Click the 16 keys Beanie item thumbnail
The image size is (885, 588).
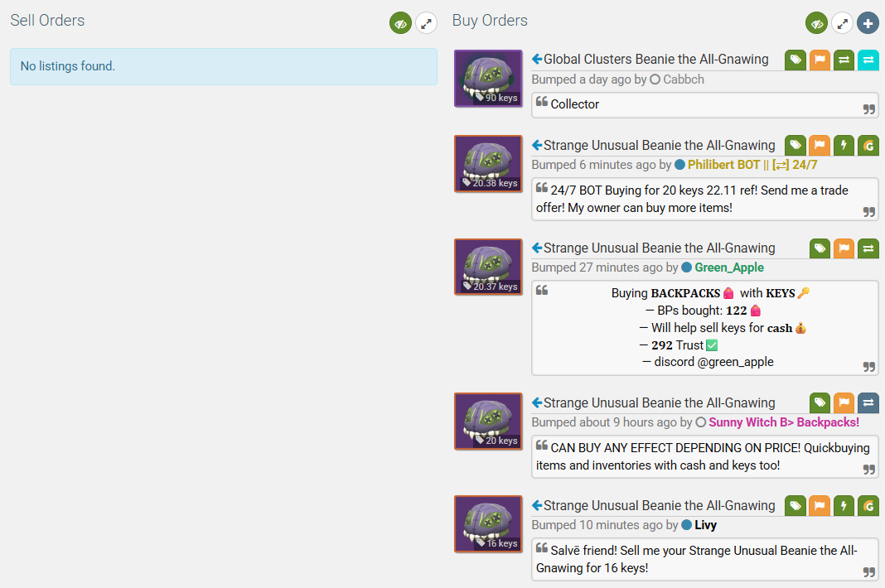(x=488, y=523)
